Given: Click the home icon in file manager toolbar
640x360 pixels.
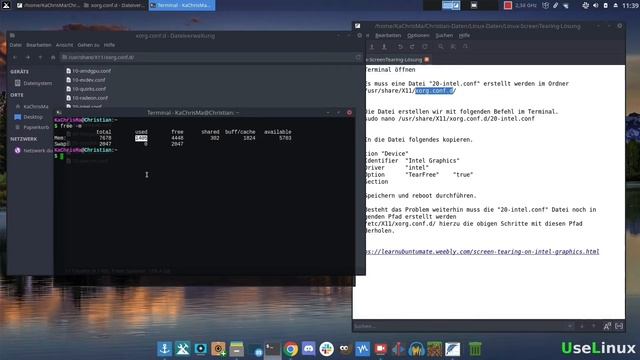Looking at the screenshot, I should coord(53,58).
